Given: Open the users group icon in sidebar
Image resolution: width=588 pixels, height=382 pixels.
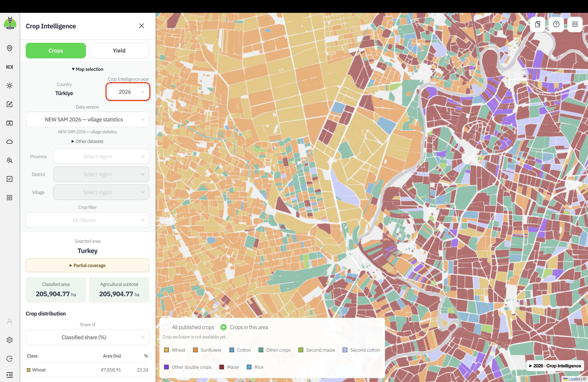Looking at the screenshot, I should [x=9, y=160].
